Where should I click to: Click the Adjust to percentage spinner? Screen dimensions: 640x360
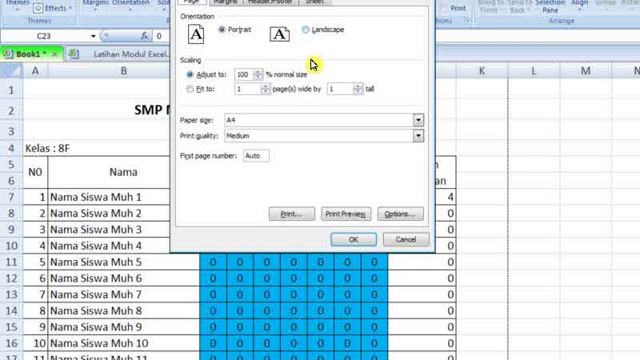pos(258,75)
